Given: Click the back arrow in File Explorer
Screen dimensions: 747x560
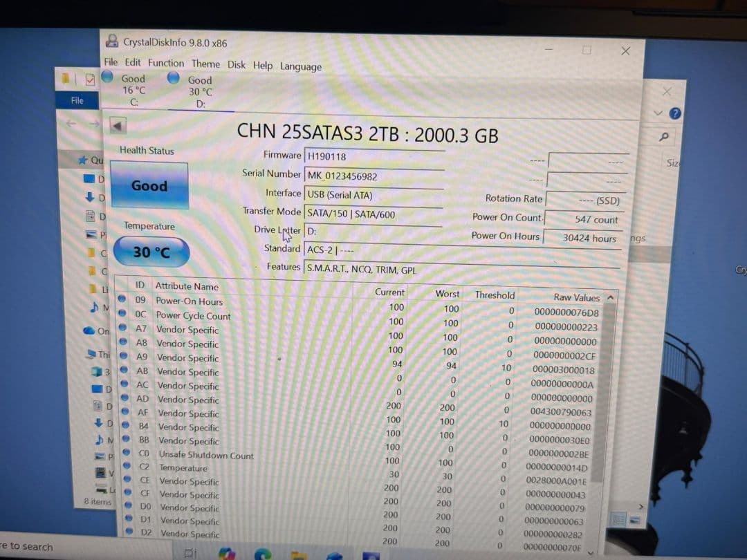Looking at the screenshot, I should (71, 124).
